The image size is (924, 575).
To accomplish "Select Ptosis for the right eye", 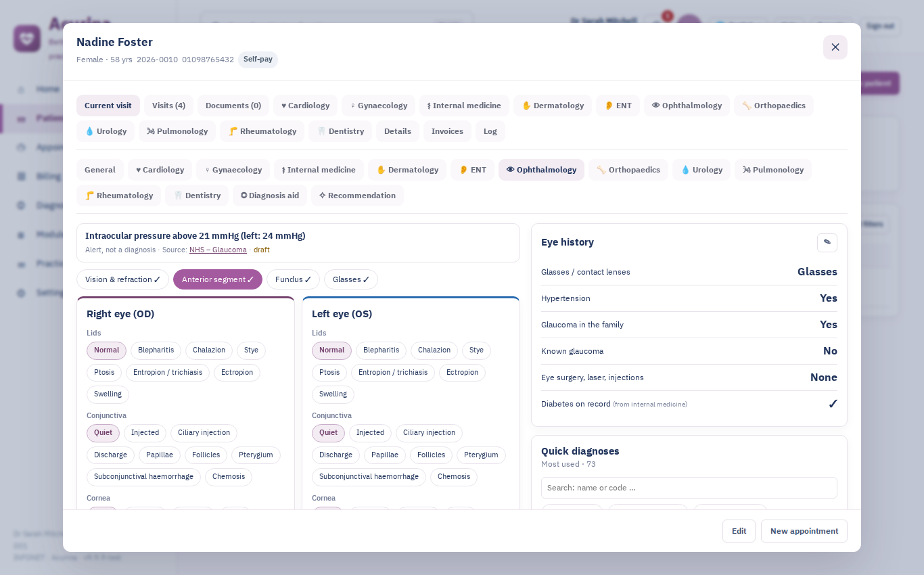I will pyautogui.click(x=104, y=373).
